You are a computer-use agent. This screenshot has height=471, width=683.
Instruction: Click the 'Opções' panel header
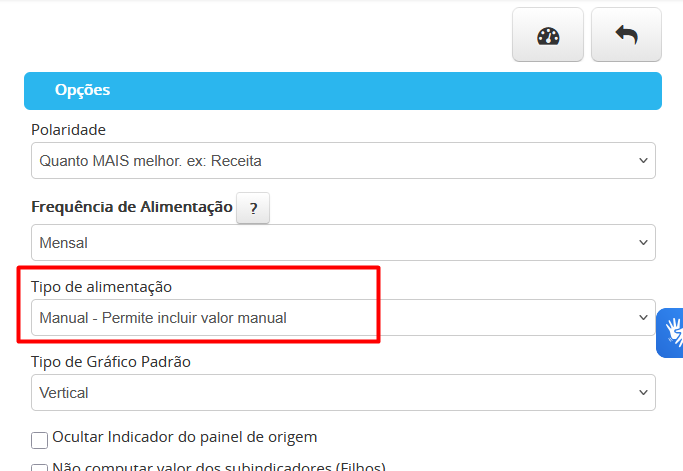coord(343,90)
